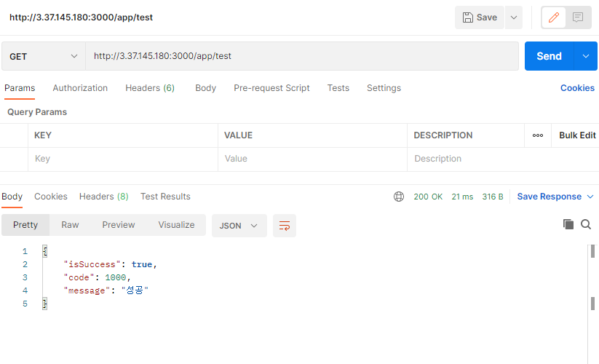Open the response Cookies tab
This screenshot has height=364, width=599.
[51, 197]
